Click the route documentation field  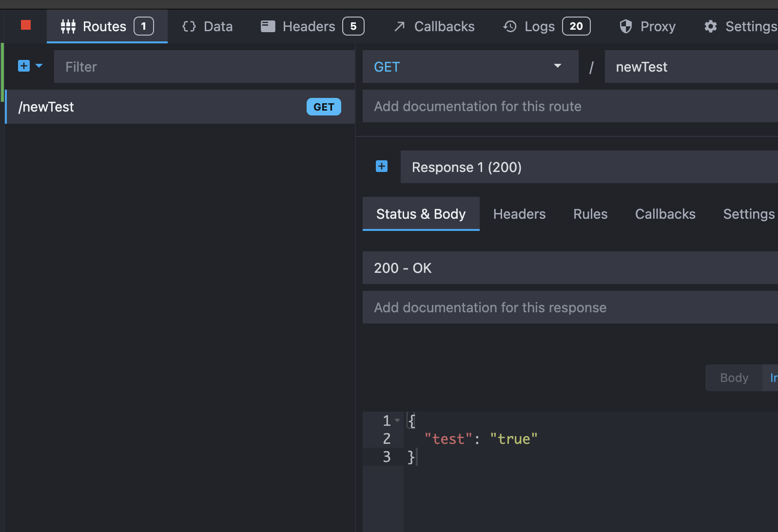coord(570,106)
